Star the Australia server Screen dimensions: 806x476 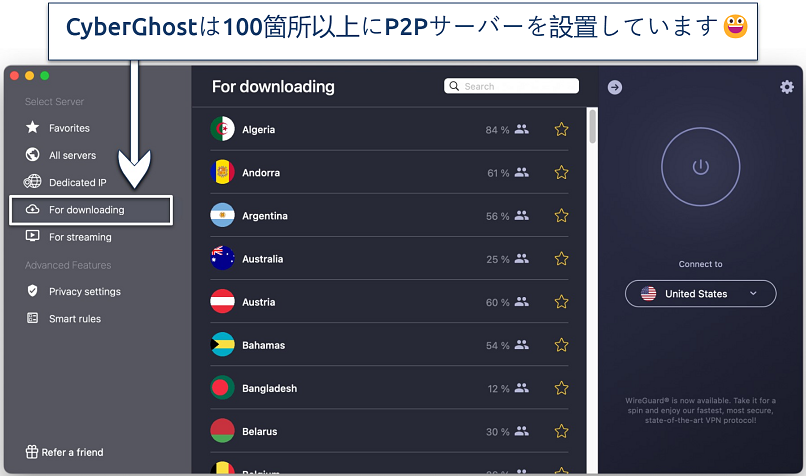[x=561, y=259]
